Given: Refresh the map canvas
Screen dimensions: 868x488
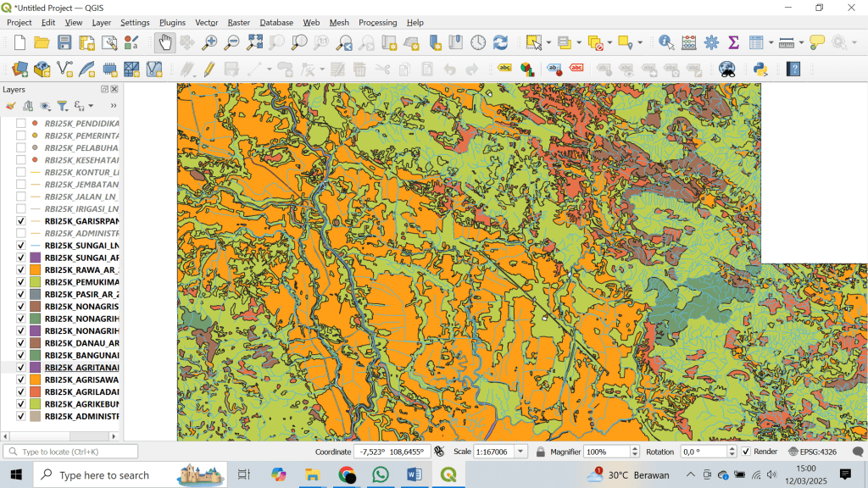Looking at the screenshot, I should (x=500, y=42).
